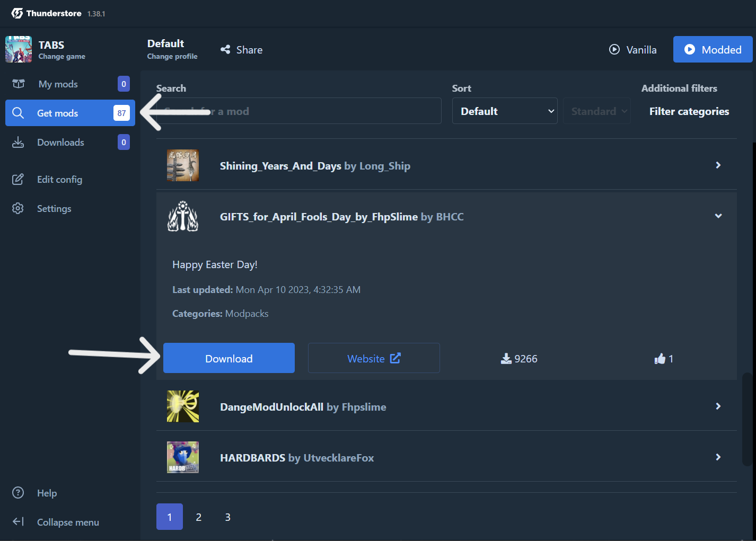
Task: Click the 9266 download count
Action: pyautogui.click(x=526, y=359)
